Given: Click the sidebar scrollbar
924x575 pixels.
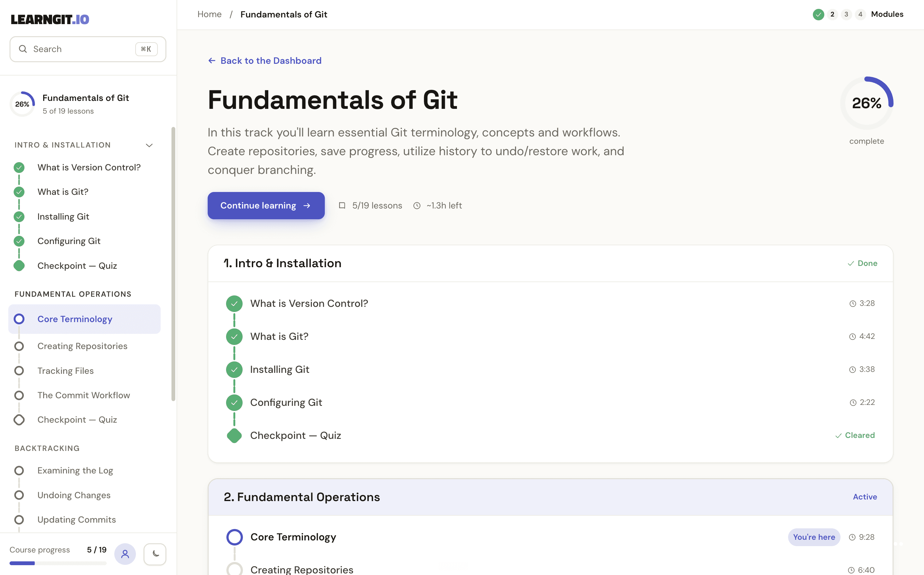Looking at the screenshot, I should (x=173, y=264).
